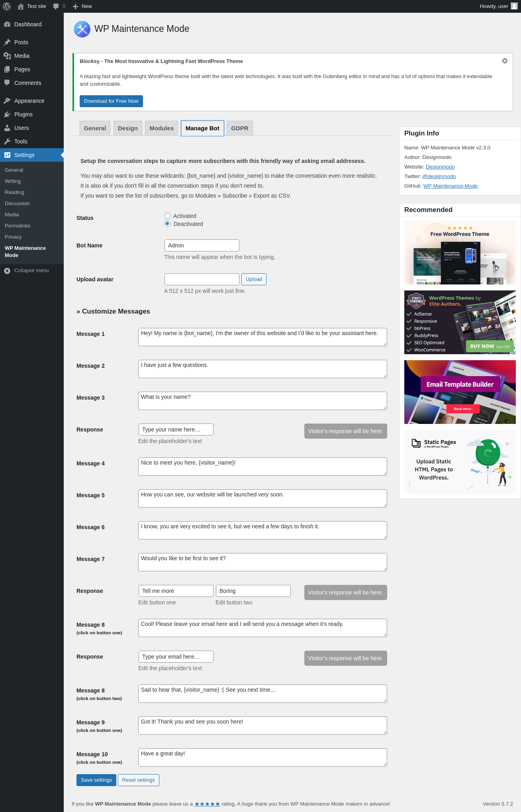Click the five-star rating link in footer

click(207, 804)
